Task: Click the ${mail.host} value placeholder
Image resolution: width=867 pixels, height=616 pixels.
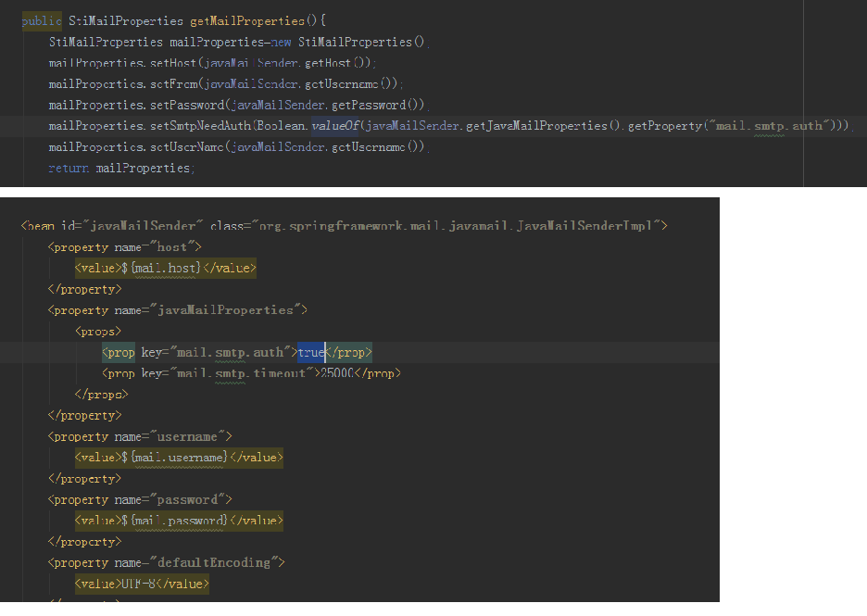Action: click(161, 268)
